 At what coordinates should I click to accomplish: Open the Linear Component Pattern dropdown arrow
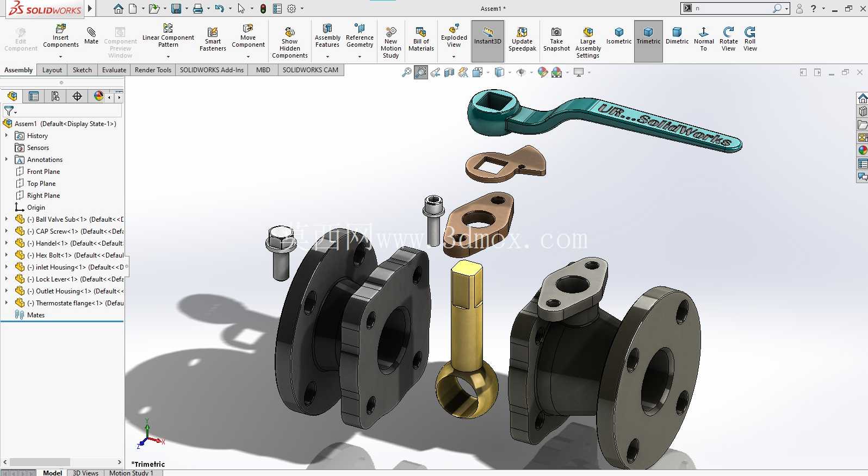(x=168, y=57)
